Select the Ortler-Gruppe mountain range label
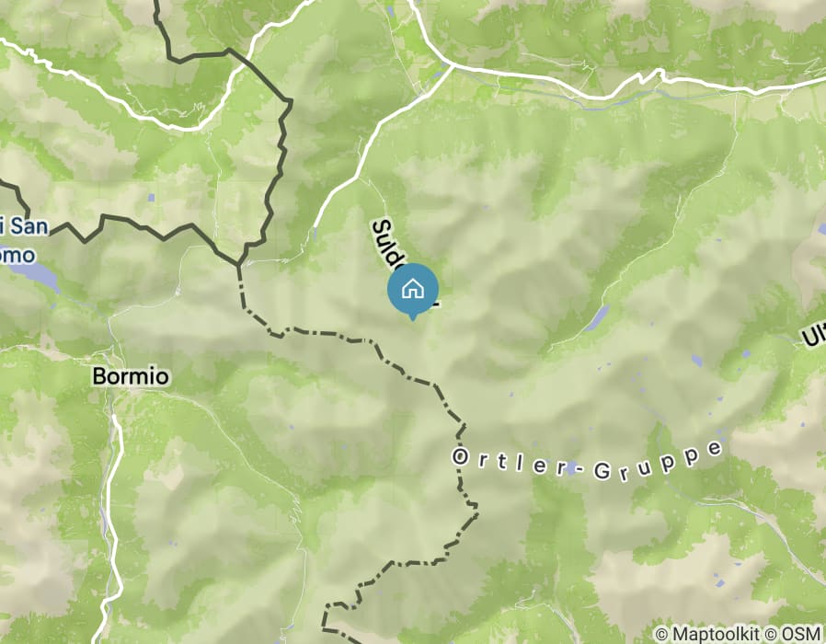Image resolution: width=826 pixels, height=644 pixels. click(588, 462)
